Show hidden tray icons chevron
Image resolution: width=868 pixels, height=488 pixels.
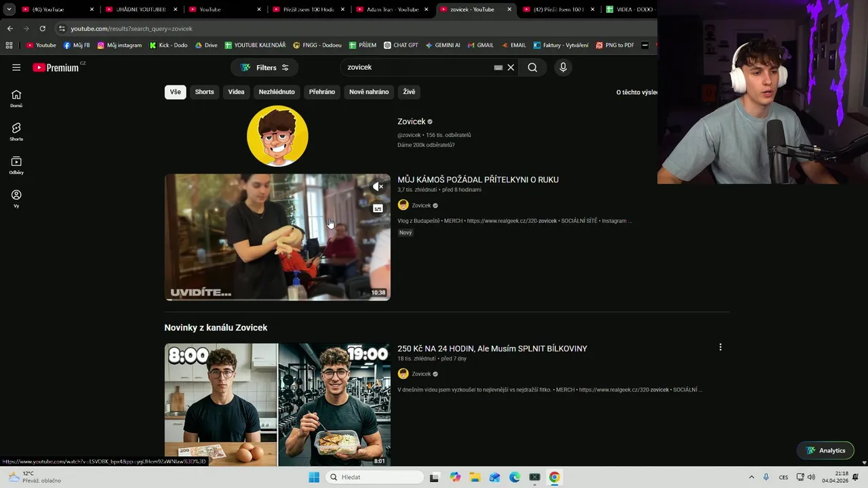pos(751,477)
